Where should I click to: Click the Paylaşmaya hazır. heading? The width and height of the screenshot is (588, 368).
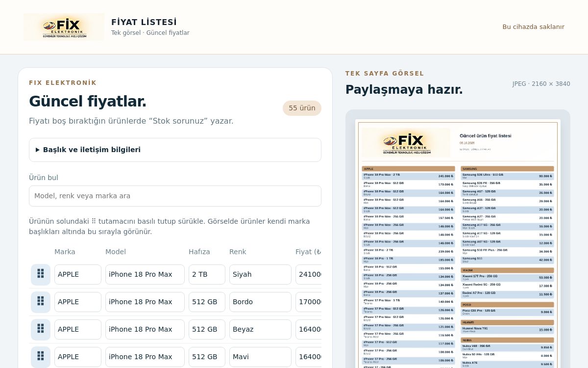coord(404,89)
